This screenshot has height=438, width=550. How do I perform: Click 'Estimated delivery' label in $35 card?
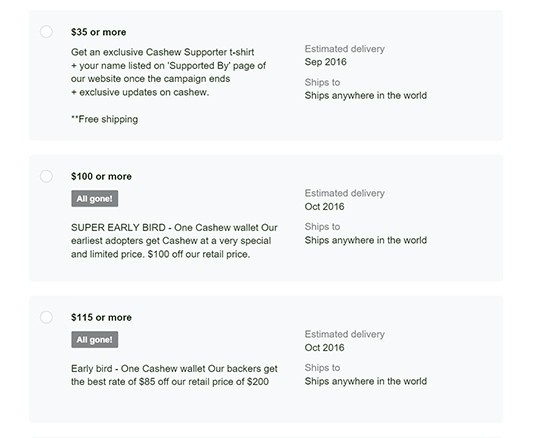tap(344, 49)
